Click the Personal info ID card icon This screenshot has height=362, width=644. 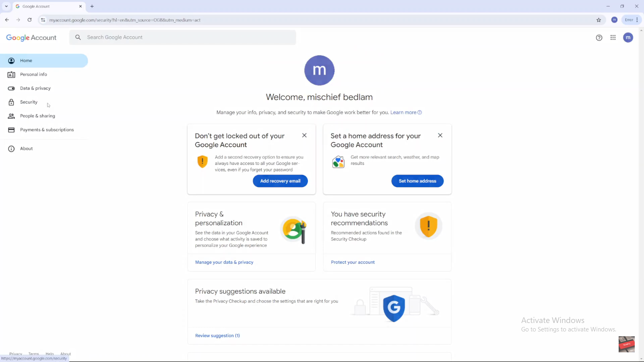click(11, 75)
